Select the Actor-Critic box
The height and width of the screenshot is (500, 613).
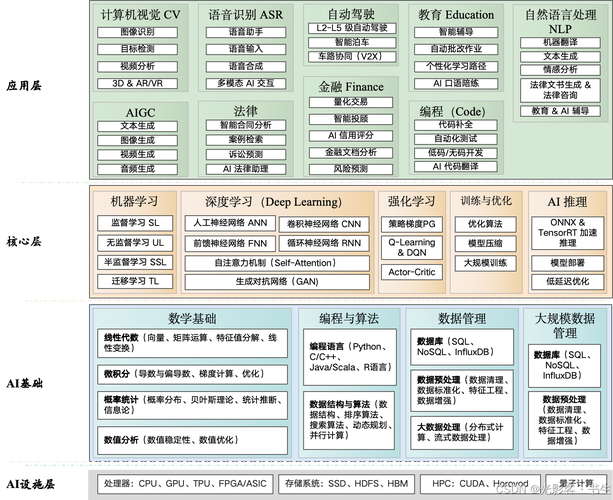(x=412, y=272)
